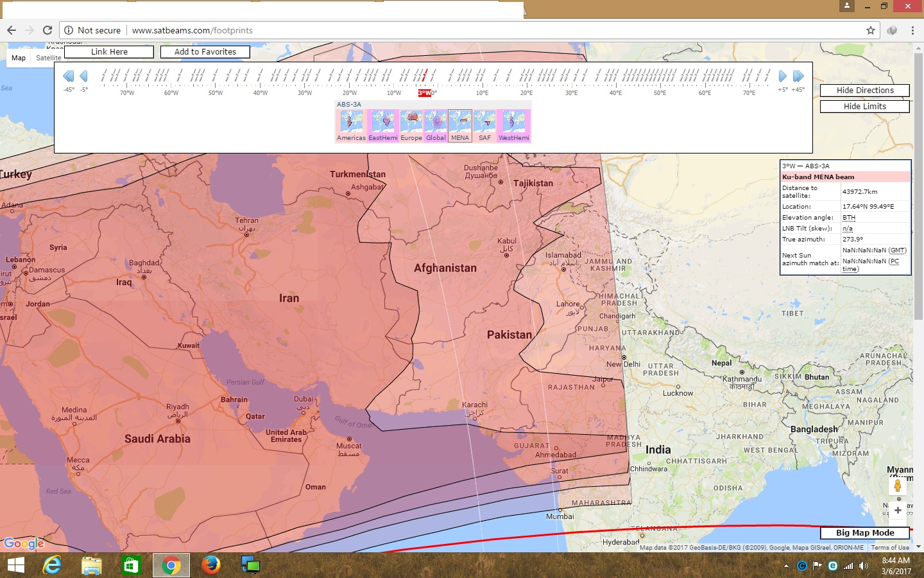This screenshot has width=924, height=578.
Task: Click Hide Directions button
Action: click(x=865, y=91)
